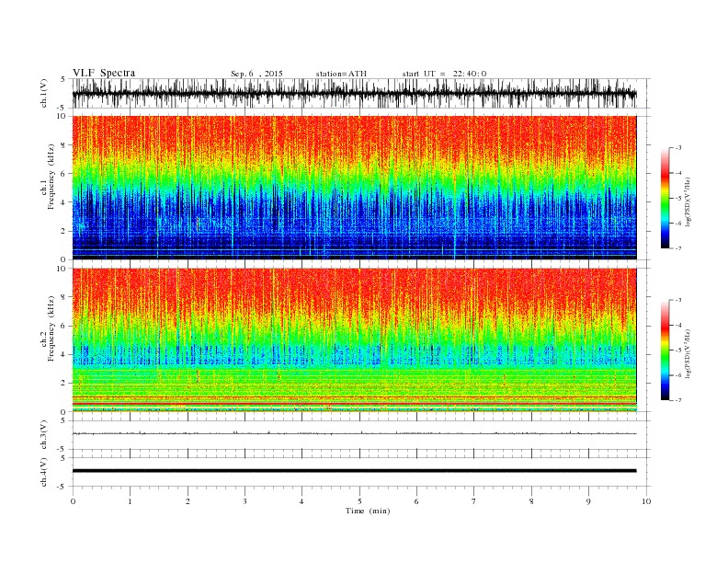Click the time axis tick label "2"
This screenshot has height=563, width=728.
coord(188,501)
